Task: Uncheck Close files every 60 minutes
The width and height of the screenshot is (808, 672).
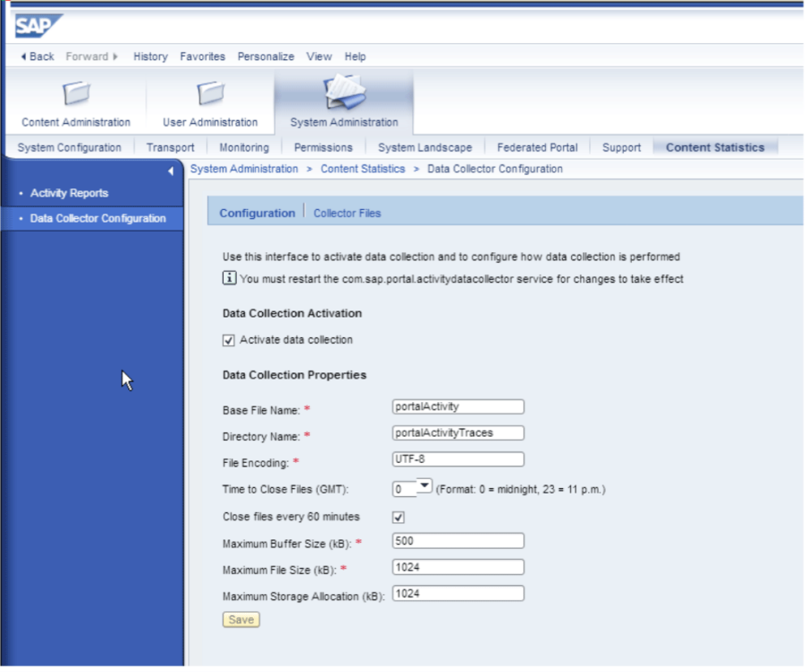Action: pyautogui.click(x=397, y=516)
